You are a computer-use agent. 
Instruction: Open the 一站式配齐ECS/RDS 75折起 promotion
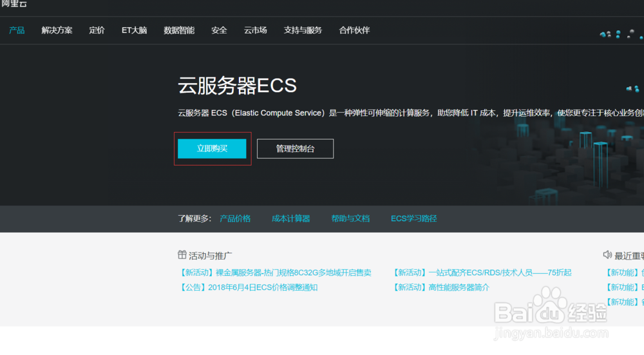pos(481,273)
